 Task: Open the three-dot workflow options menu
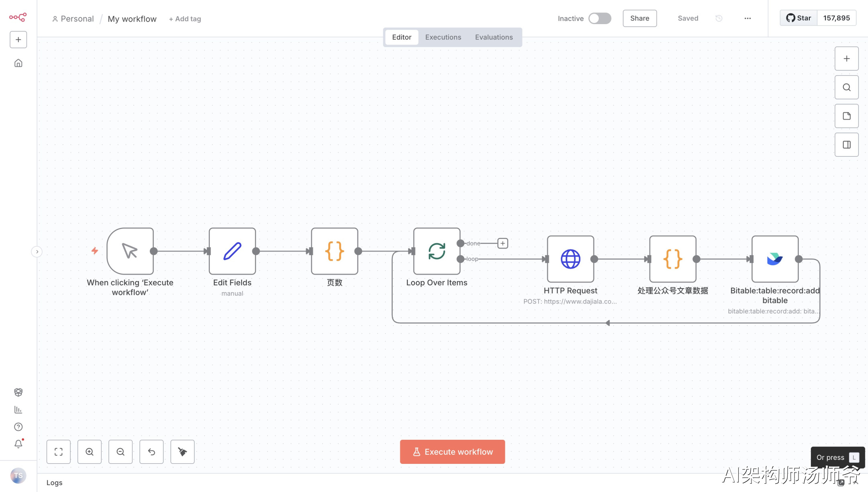(747, 18)
